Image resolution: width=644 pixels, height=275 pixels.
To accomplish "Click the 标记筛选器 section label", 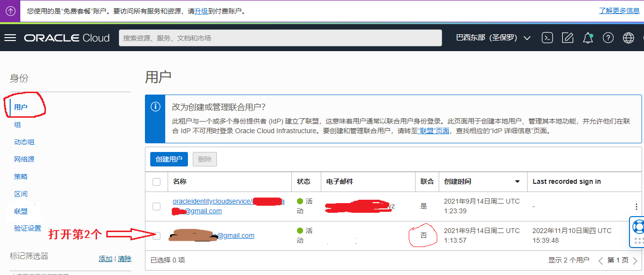I will [29, 256].
